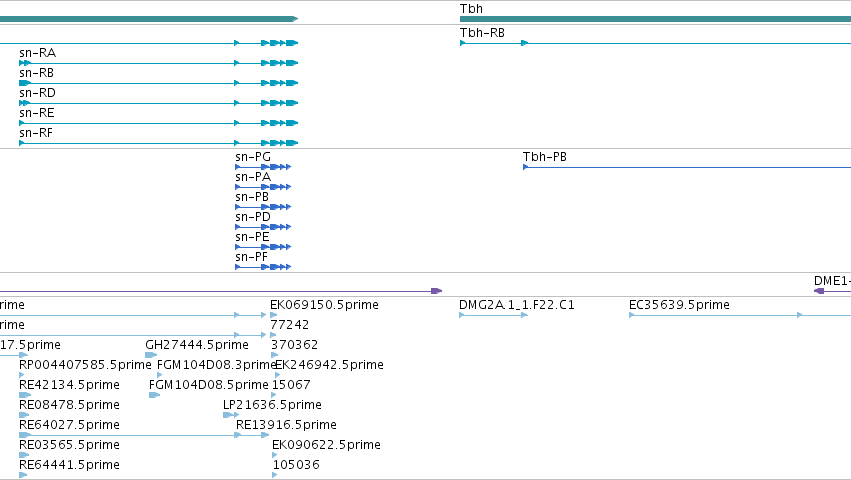Click the 370362 feature label

(295, 345)
